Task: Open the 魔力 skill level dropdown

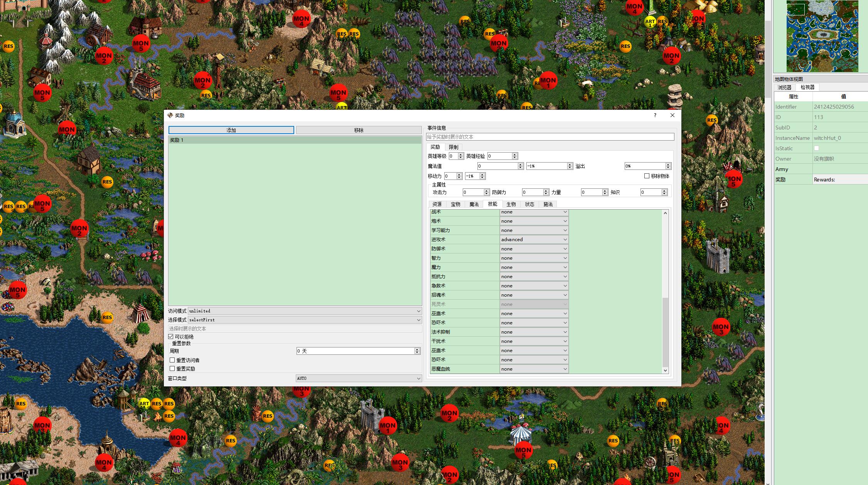Action: [x=534, y=267]
